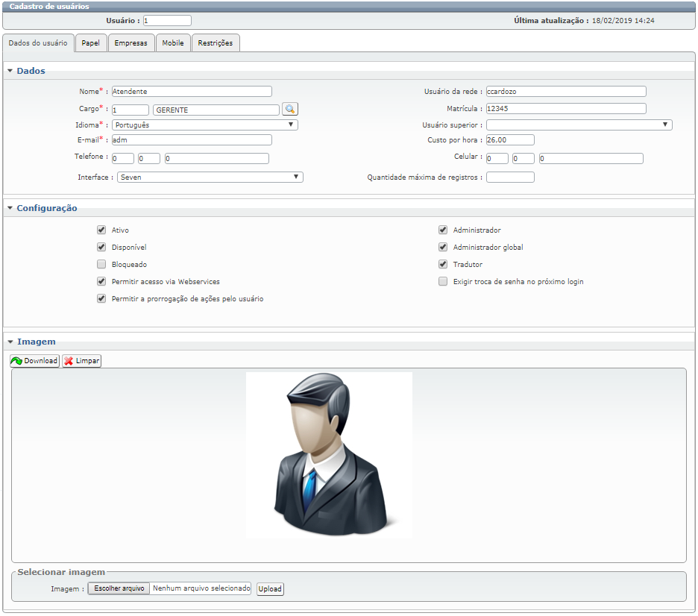
Task: Click the user avatar image
Action: pyautogui.click(x=329, y=456)
